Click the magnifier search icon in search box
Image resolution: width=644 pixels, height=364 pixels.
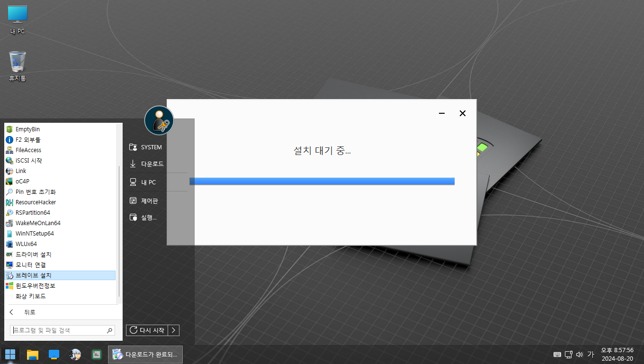pyautogui.click(x=110, y=330)
